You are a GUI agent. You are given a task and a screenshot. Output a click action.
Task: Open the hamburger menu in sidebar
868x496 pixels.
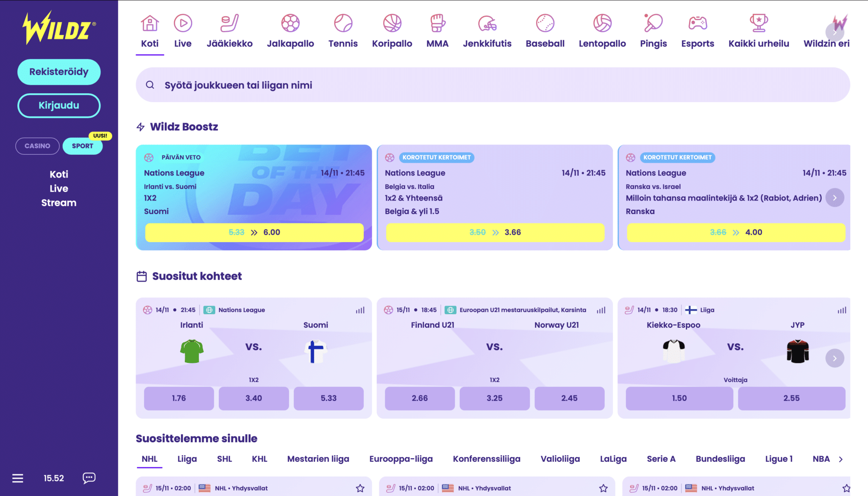tap(17, 478)
